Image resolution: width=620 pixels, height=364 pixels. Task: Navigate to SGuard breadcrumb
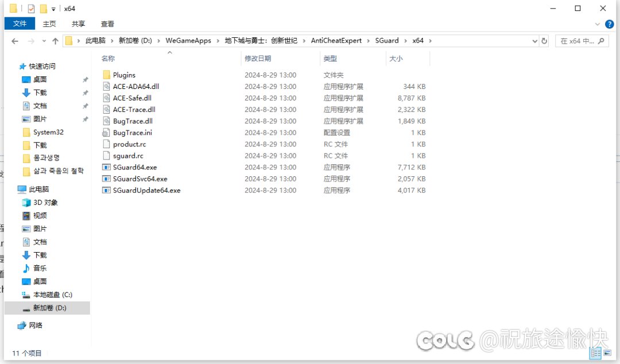point(387,41)
